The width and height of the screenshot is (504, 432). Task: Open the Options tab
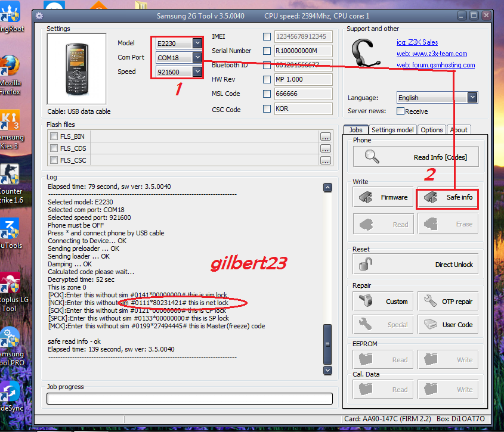(x=432, y=130)
